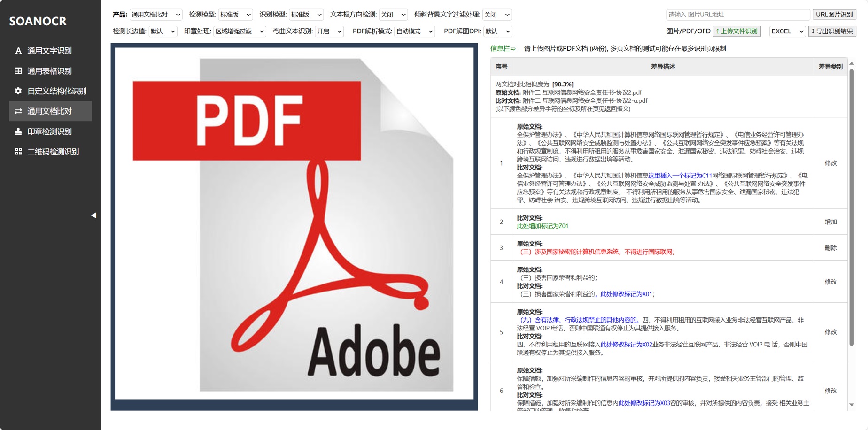Screen dimensions: 868x430
Task: Click the results scrollbar up arrow
Action: tap(852, 63)
